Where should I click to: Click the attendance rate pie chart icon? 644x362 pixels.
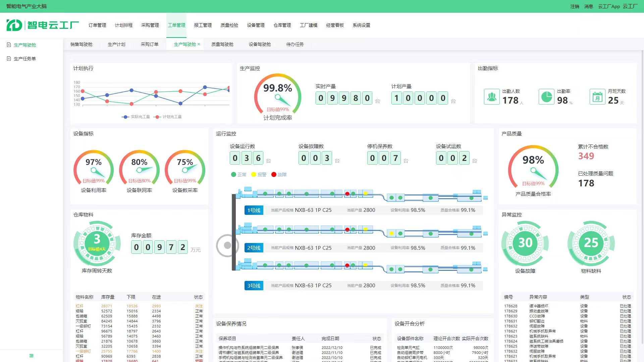point(546,97)
